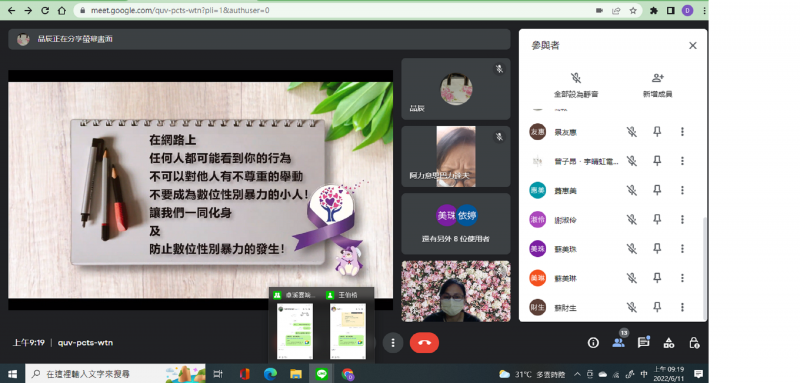Image resolution: width=800 pixels, height=383 pixels.
Task: Mute microphone of 蘇財生
Action: [632, 308]
